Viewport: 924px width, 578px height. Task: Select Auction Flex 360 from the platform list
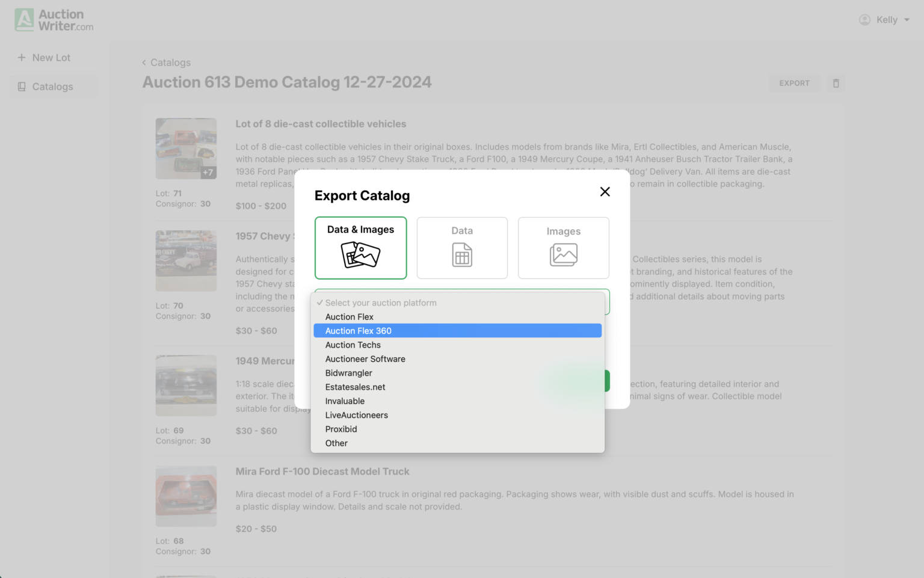tap(359, 330)
